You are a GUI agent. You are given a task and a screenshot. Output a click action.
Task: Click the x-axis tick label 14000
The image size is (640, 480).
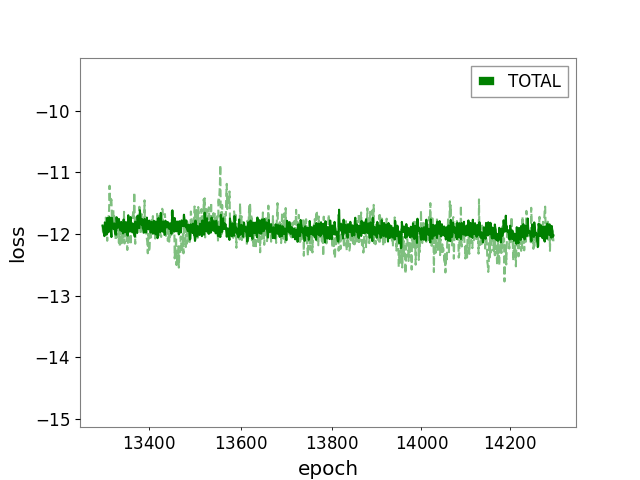(422, 443)
